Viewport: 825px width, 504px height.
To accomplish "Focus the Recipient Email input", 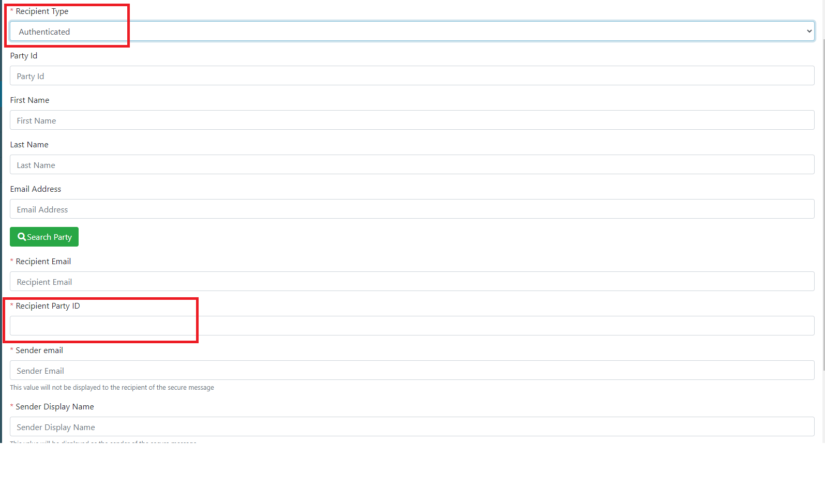I will (412, 281).
